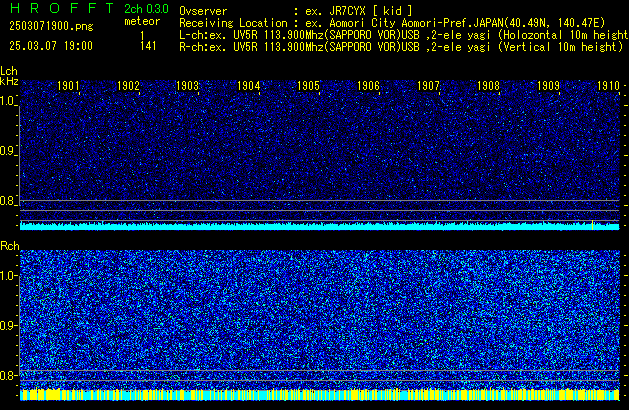Click the Ovserver JR7CYX line

pos(296,11)
